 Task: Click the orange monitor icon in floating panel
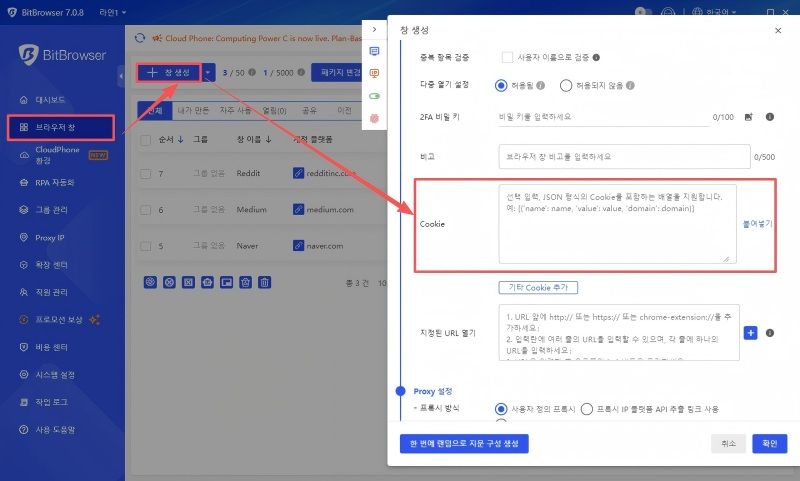point(374,72)
